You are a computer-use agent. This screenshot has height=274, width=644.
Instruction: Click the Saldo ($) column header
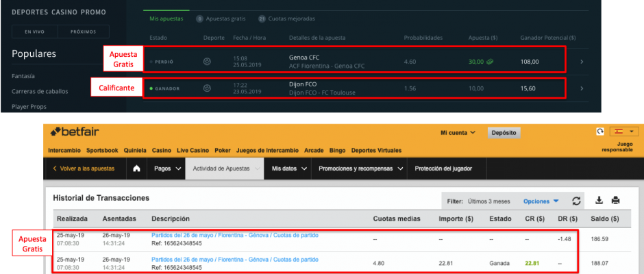click(604, 219)
